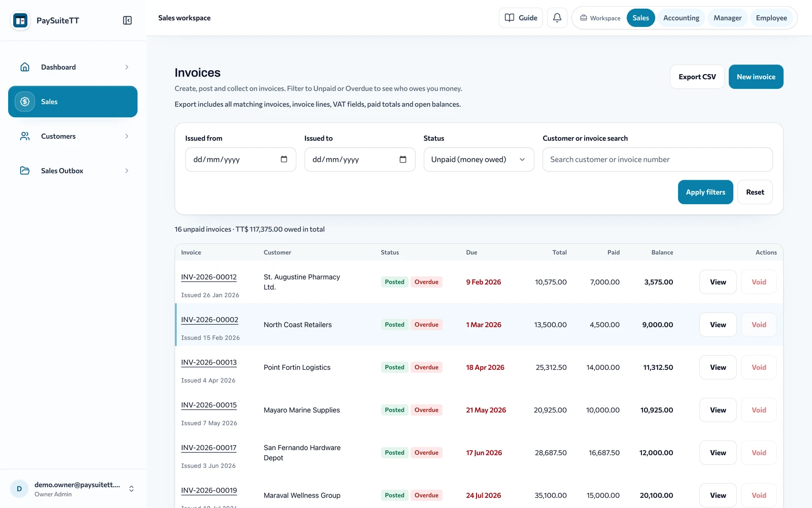Open the Status dropdown
Screen dimensions: 812x508
coord(479,160)
